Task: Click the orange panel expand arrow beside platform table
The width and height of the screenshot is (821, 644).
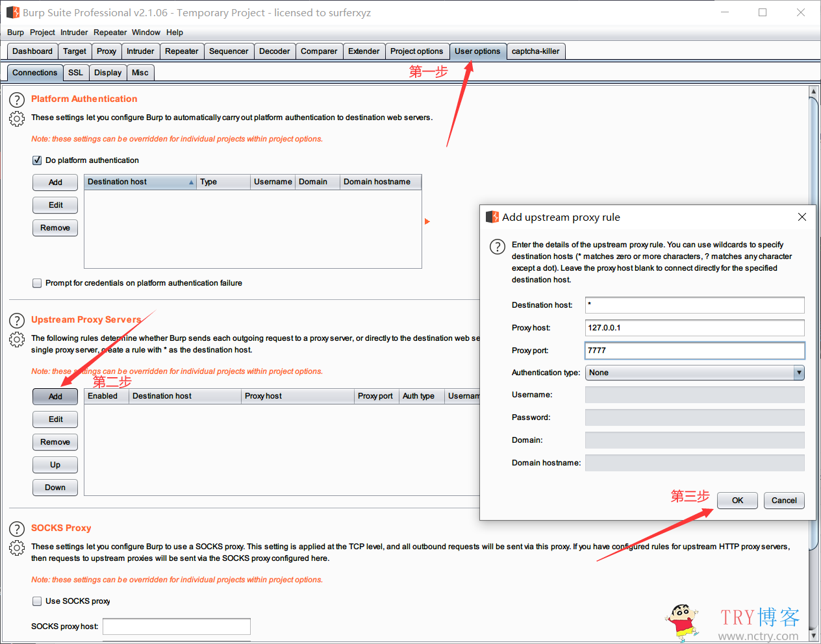Action: pyautogui.click(x=427, y=221)
